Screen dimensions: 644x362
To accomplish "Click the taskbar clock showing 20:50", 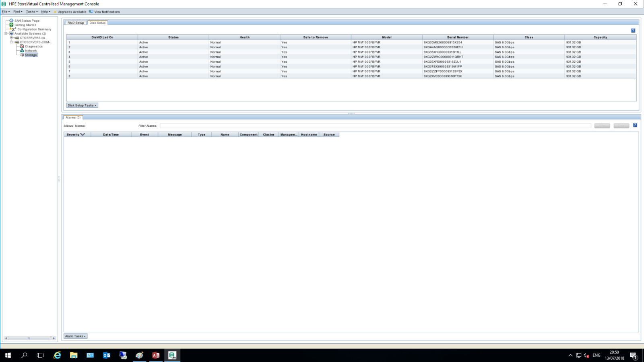I will point(614,355).
